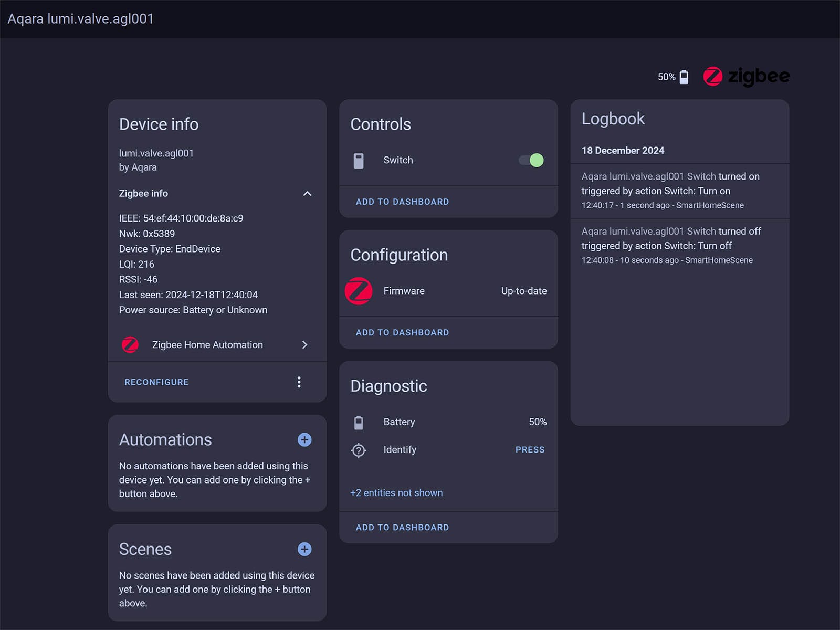Add Diagnostic card to dashboard
Viewport: 840px width, 630px height.
(402, 527)
